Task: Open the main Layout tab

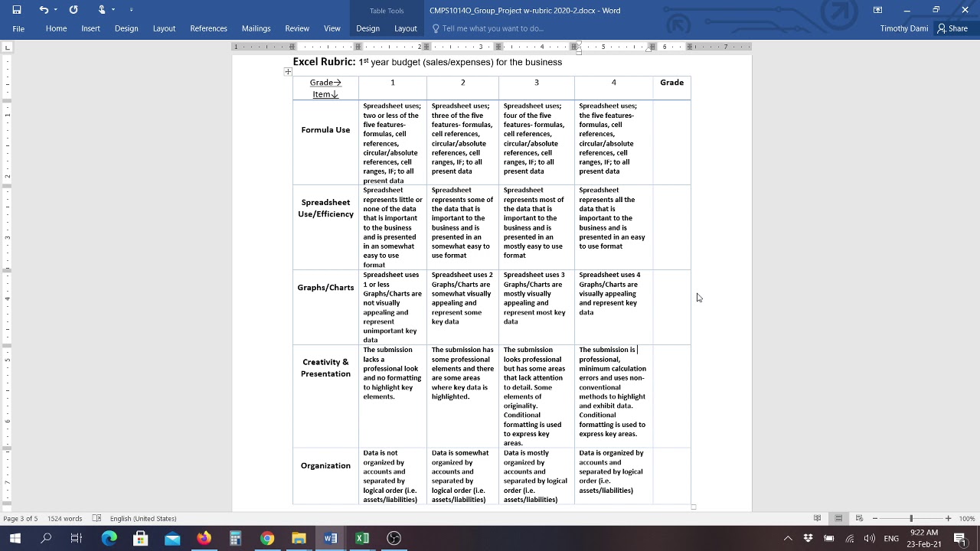Action: point(164,28)
